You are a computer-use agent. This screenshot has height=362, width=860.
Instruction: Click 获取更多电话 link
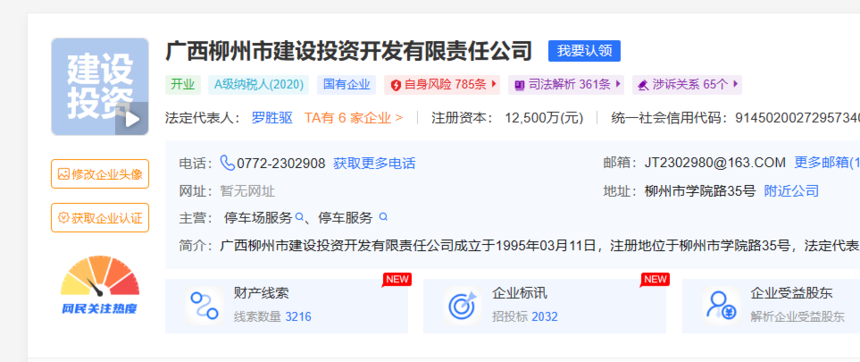[375, 163]
